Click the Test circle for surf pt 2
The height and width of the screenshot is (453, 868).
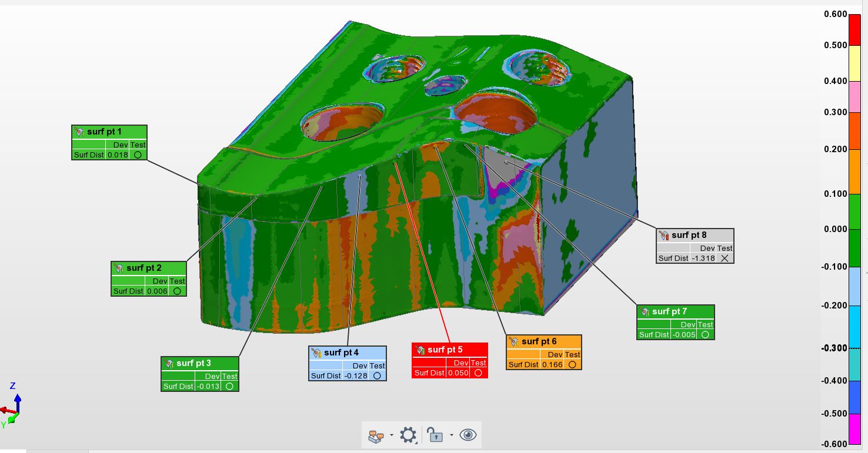177,291
